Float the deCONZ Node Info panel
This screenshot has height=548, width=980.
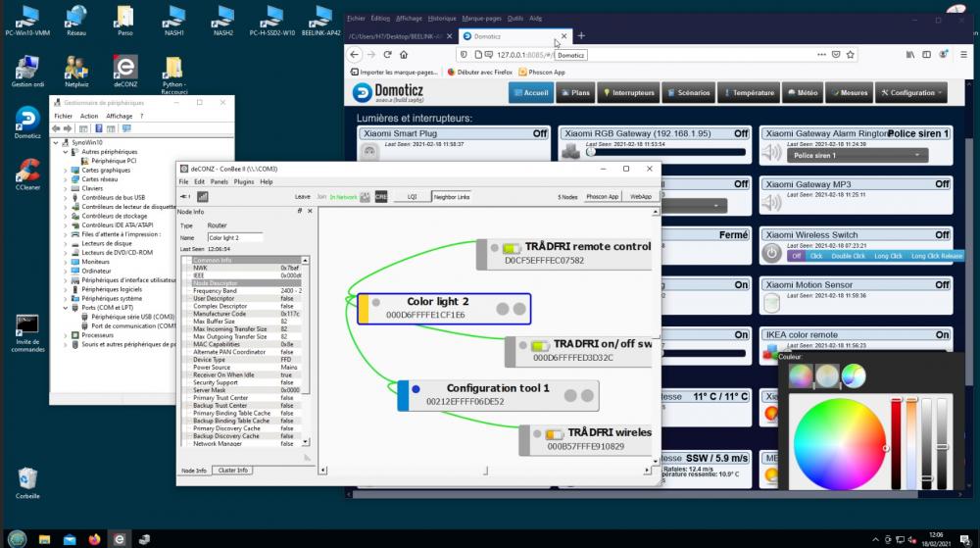299,211
